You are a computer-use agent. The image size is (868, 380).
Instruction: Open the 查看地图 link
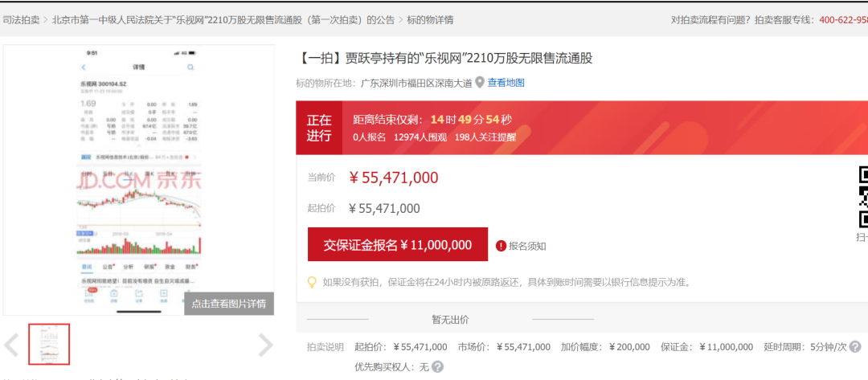[506, 83]
